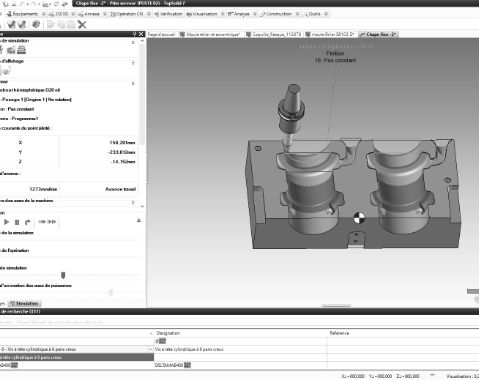Click the machine icon in simulation mode section
The height and width of the screenshot is (380, 479).
point(11,50)
